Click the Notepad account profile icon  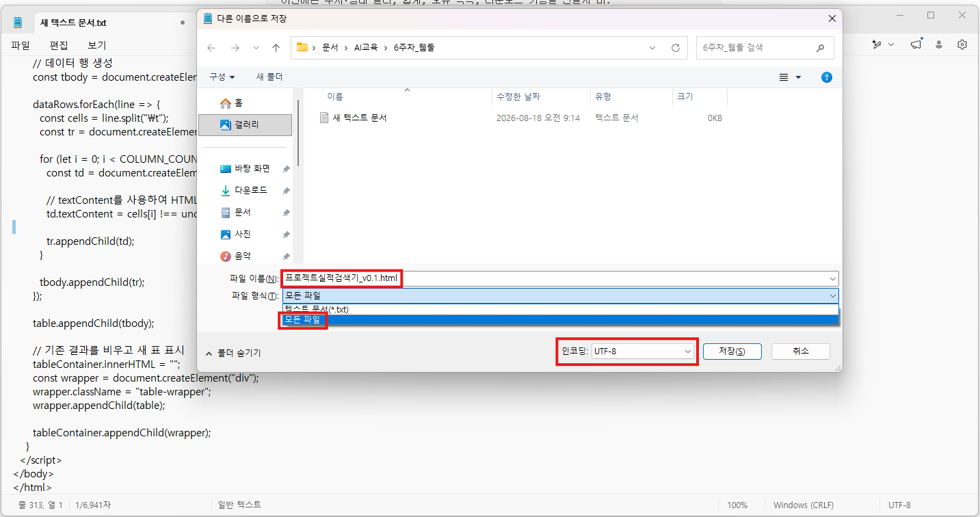[x=939, y=44]
